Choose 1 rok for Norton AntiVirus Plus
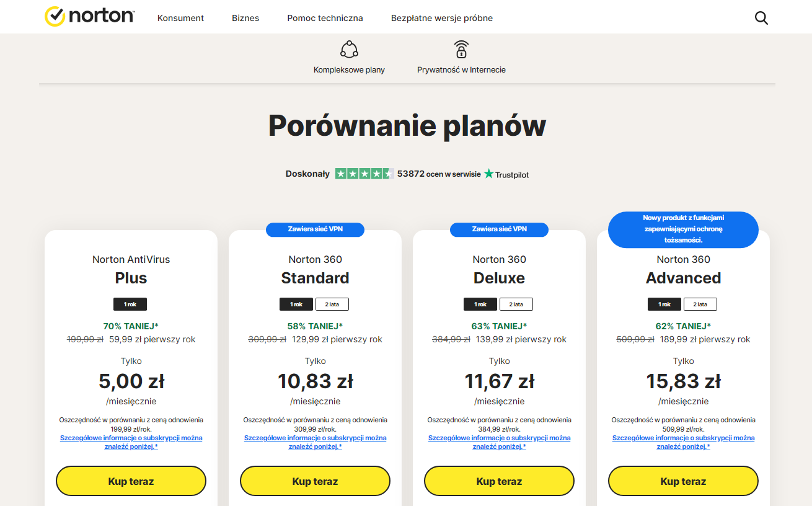The image size is (812, 506). 130,304
